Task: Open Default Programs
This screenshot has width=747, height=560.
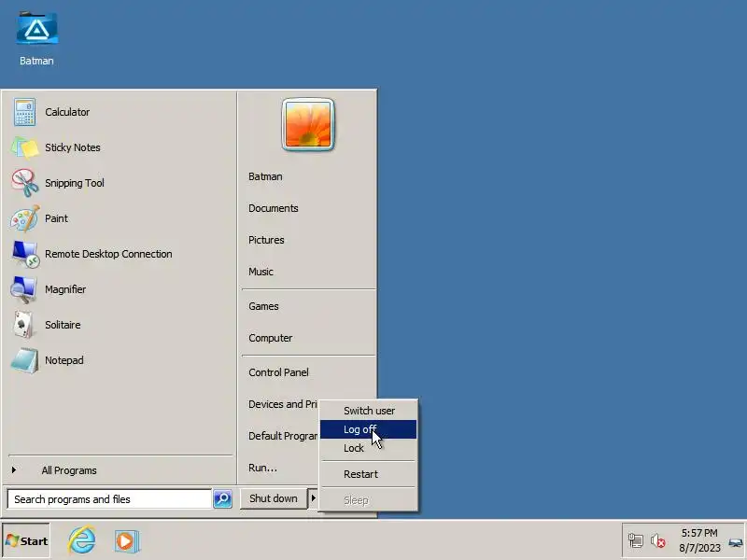Action: pyautogui.click(x=283, y=436)
